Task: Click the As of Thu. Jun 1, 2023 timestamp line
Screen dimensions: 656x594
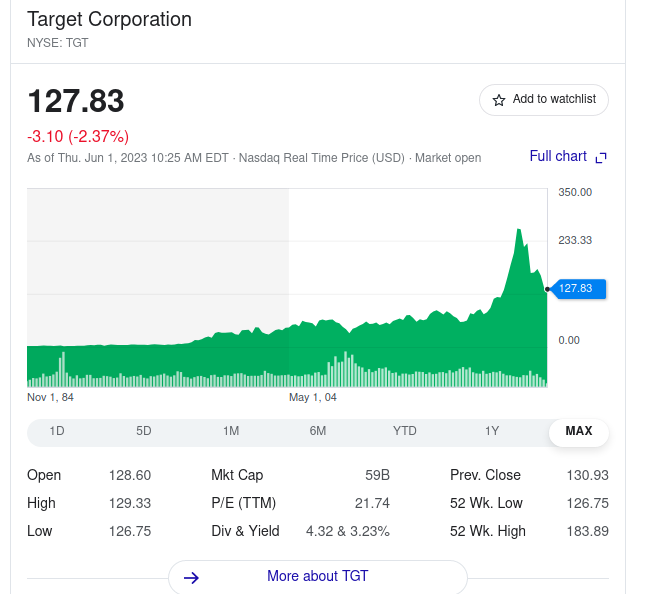Action: (254, 158)
